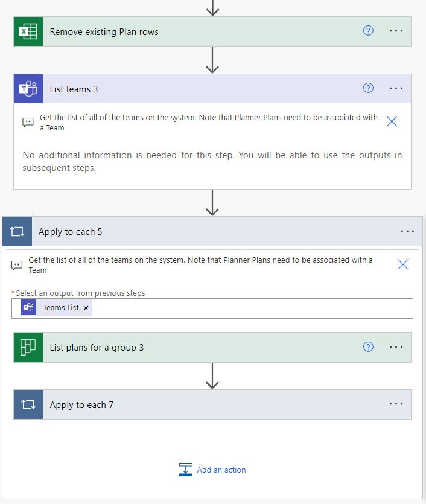Select the Teams icon on List teams 3
Viewport: 426px width, 504px height.
[x=28, y=89]
